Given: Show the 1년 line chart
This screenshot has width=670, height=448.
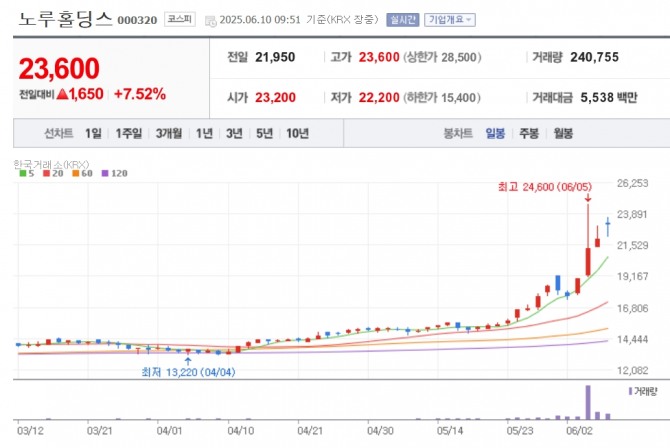Looking at the screenshot, I should pos(204,133).
